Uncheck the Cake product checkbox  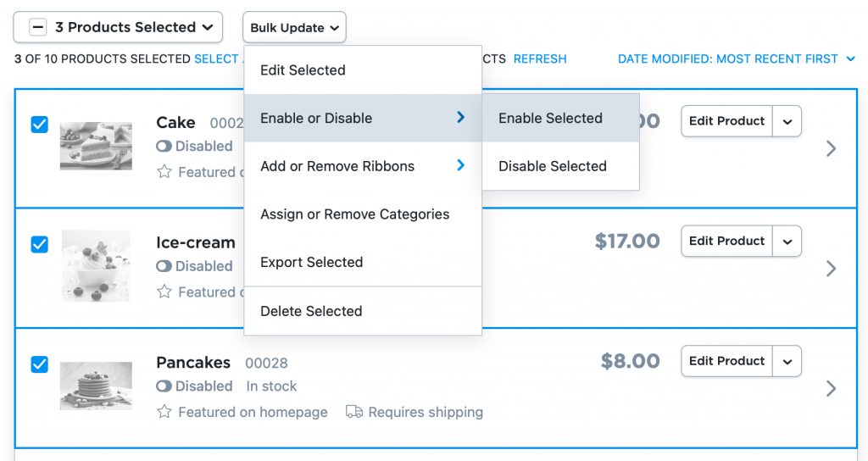click(39, 124)
